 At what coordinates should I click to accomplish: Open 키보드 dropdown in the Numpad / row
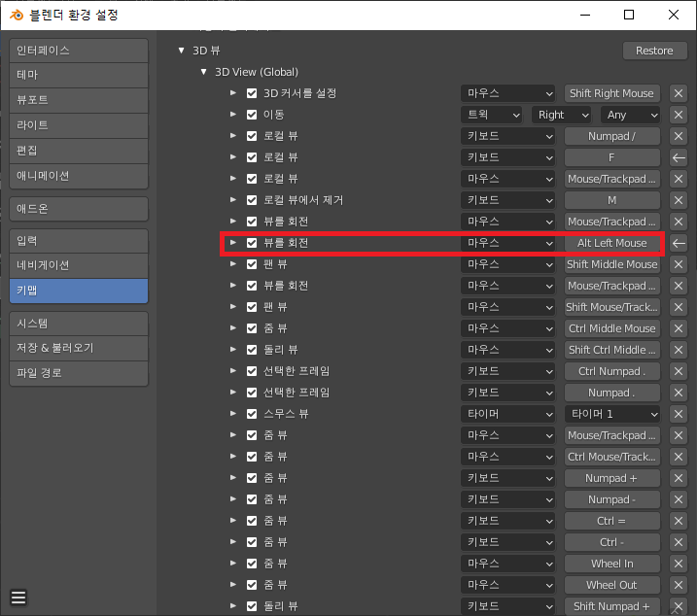tap(507, 136)
